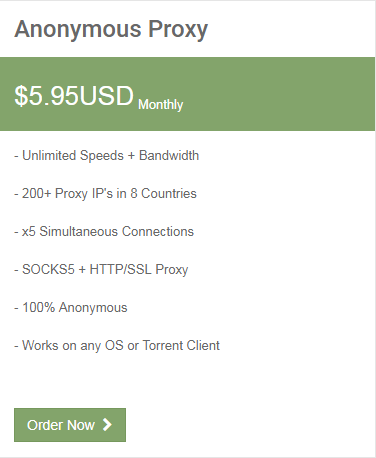The height and width of the screenshot is (458, 376).
Task: Click the $5.95USD price text
Action: pos(74,96)
